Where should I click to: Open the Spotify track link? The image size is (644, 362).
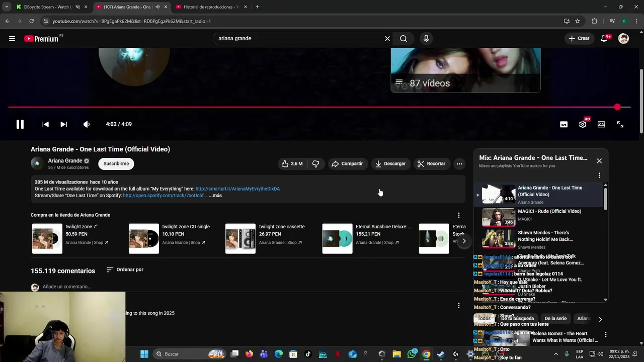[165, 196]
